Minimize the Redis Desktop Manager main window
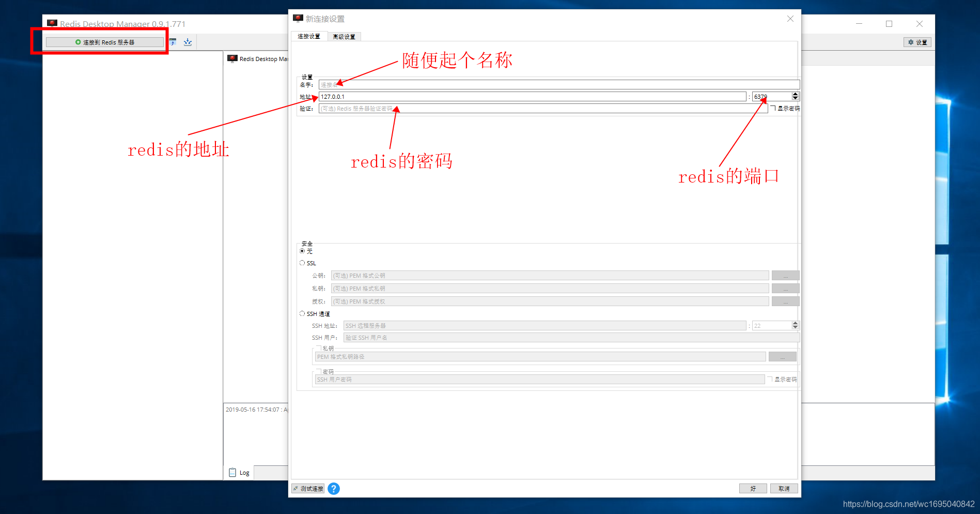 click(859, 24)
